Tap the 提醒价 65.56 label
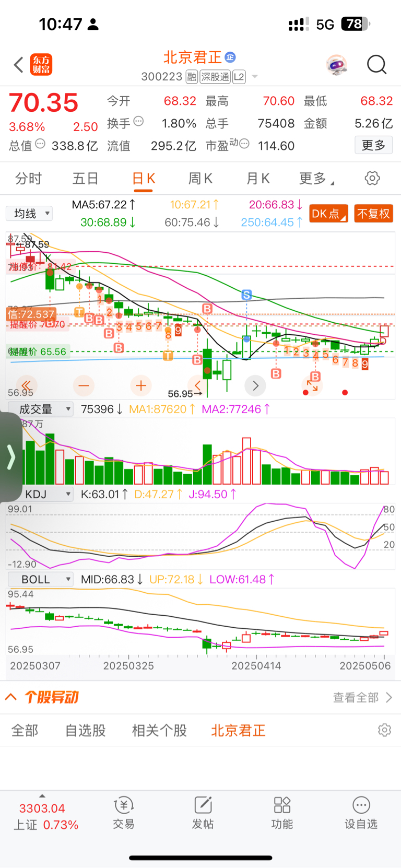 click(x=38, y=351)
